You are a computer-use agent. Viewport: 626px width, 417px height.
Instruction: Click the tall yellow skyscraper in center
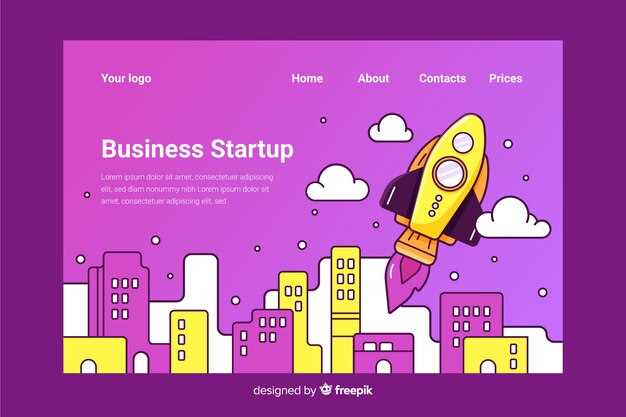click(x=346, y=310)
